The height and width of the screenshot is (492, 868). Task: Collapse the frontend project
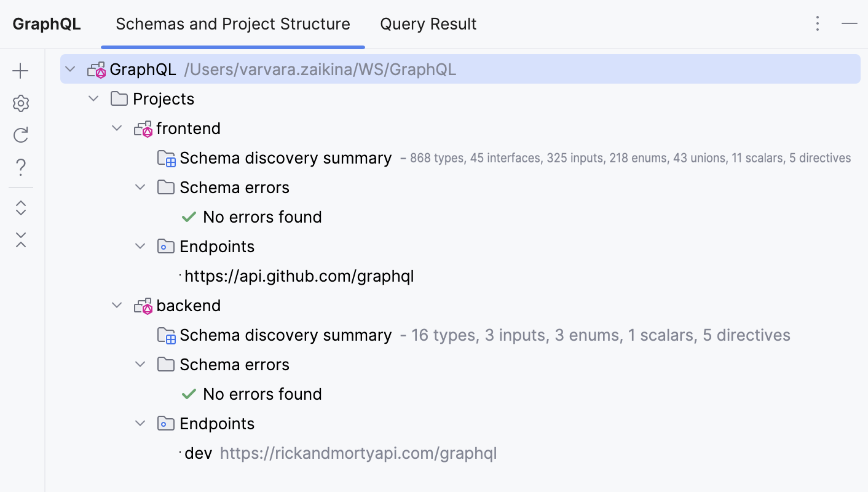[x=117, y=128]
